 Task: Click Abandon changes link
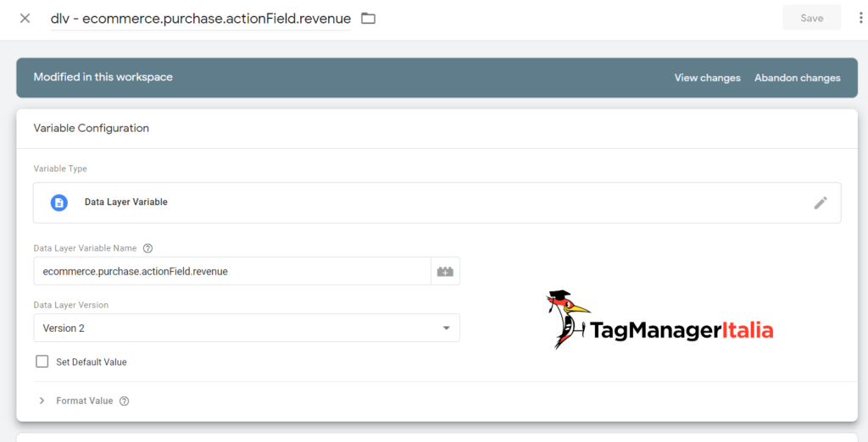tap(797, 78)
